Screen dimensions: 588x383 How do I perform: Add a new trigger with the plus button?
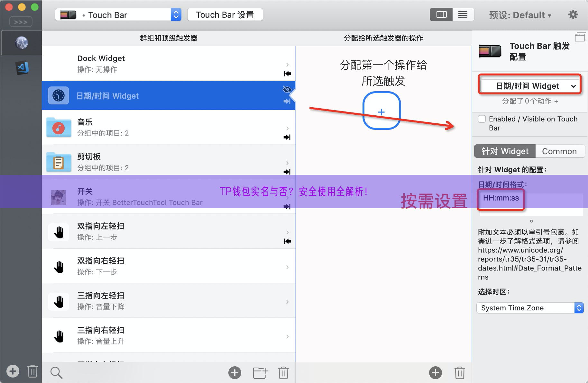[235, 373]
